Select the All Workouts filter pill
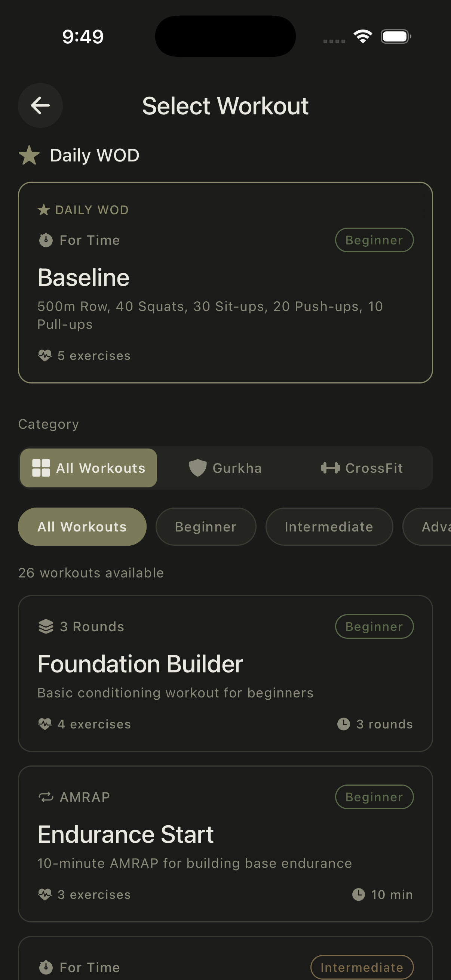Image resolution: width=451 pixels, height=980 pixels. pyautogui.click(x=82, y=527)
